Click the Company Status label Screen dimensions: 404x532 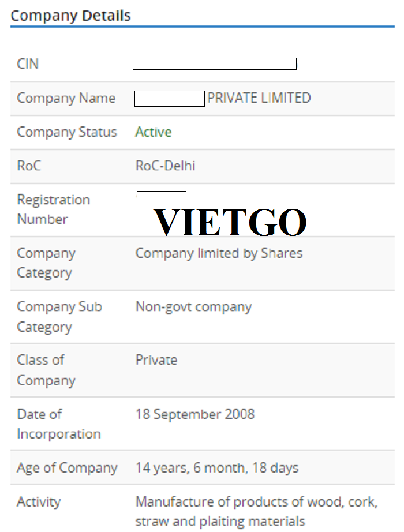[x=67, y=132]
